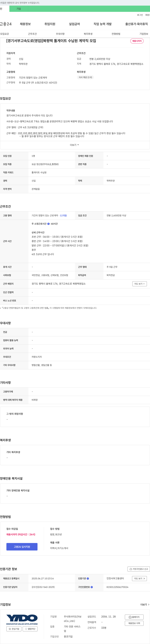The width and height of the screenshot is (150, 644).
Task: Click the YIDO company logo
Action: pos(22,620)
